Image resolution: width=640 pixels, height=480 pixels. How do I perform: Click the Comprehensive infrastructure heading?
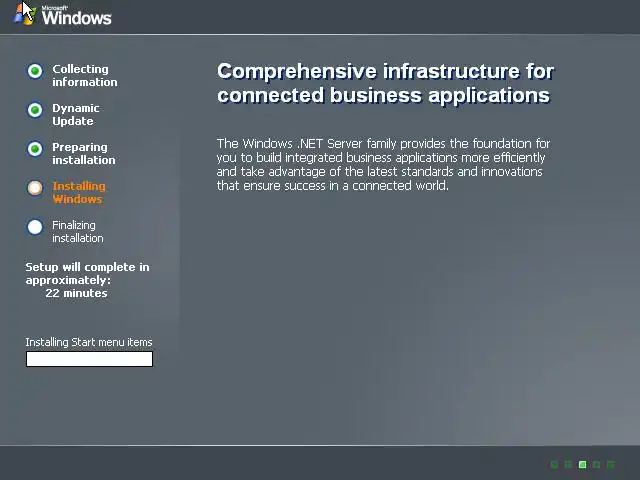click(x=385, y=83)
